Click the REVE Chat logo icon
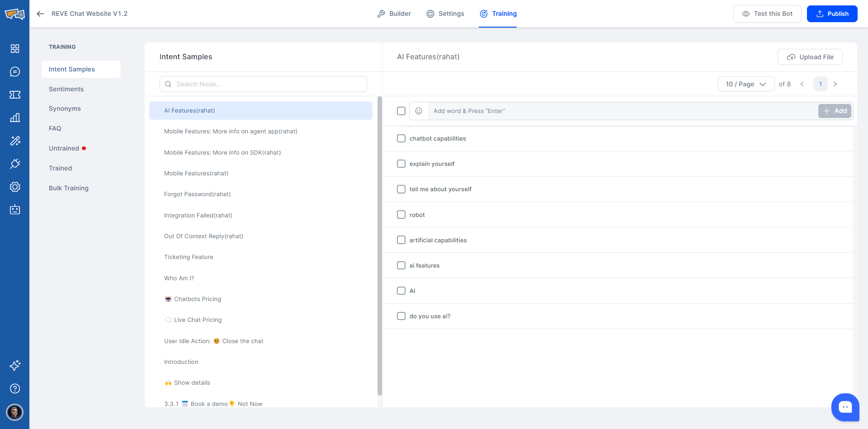 (x=14, y=14)
